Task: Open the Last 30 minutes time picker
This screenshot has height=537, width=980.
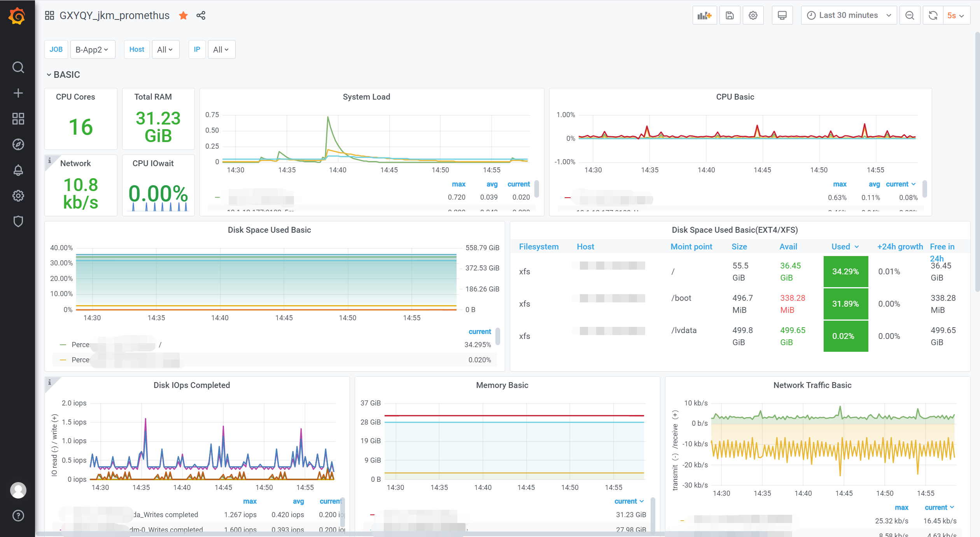Action: pos(849,16)
